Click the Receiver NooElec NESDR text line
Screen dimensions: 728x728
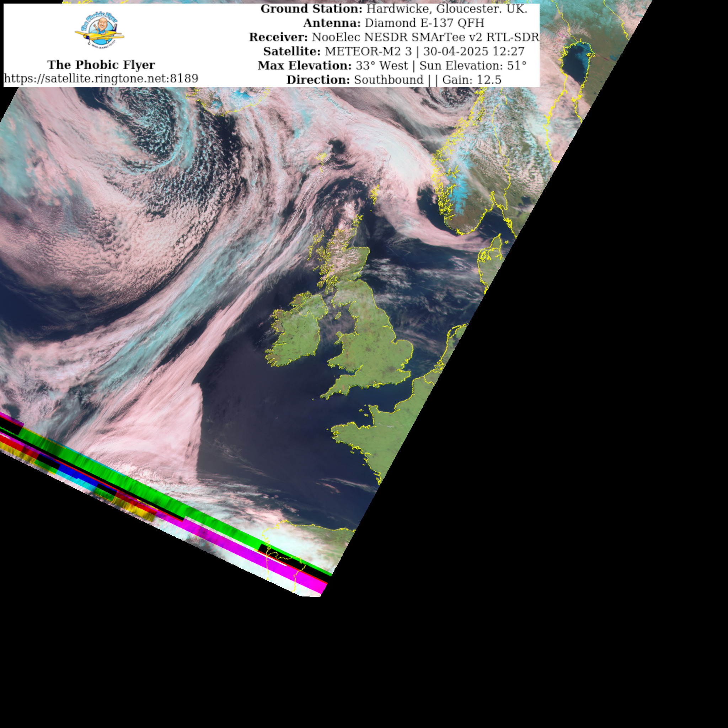[x=394, y=37]
